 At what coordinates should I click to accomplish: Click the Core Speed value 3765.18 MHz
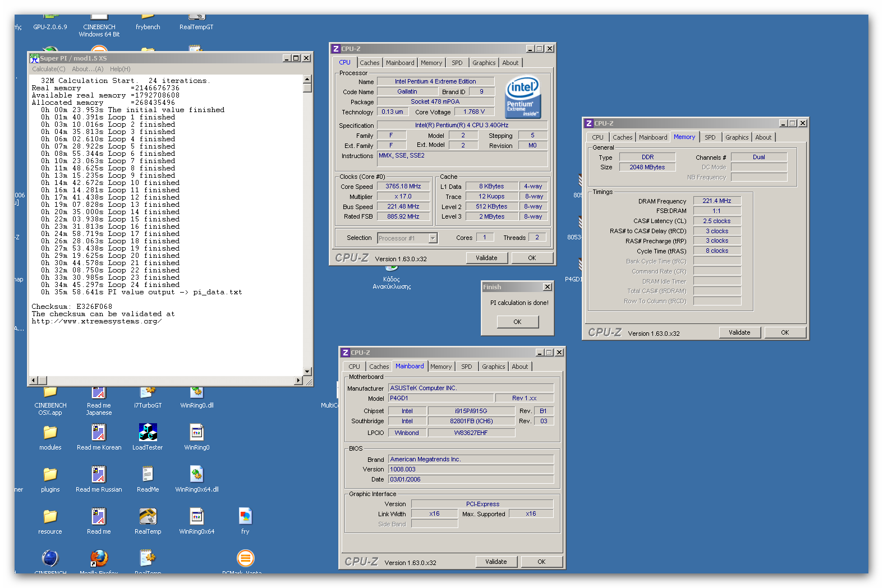pos(403,186)
